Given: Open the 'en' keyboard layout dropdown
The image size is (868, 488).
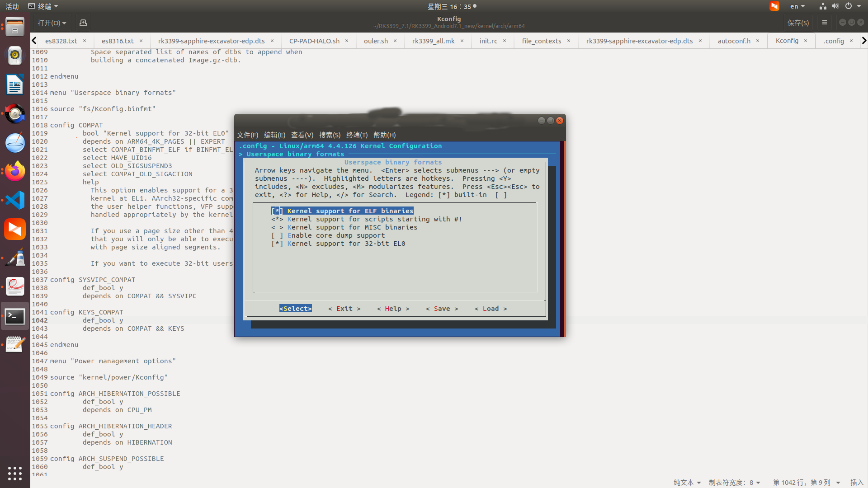Looking at the screenshot, I should (x=797, y=6).
